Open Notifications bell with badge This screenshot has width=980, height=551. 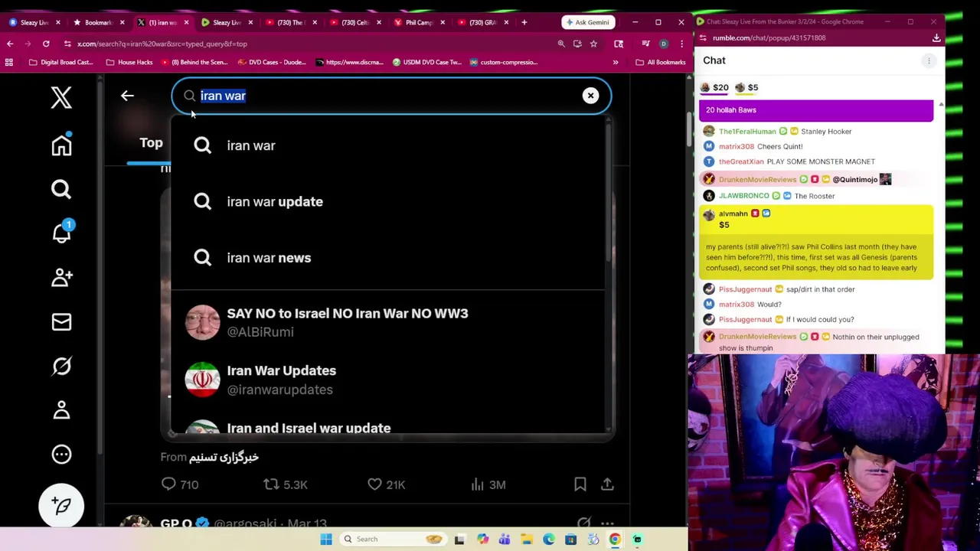click(x=61, y=233)
